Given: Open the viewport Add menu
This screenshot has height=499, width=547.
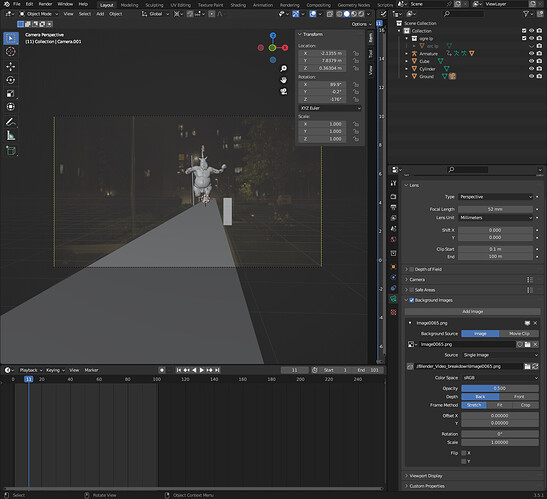Looking at the screenshot, I should click(x=100, y=14).
